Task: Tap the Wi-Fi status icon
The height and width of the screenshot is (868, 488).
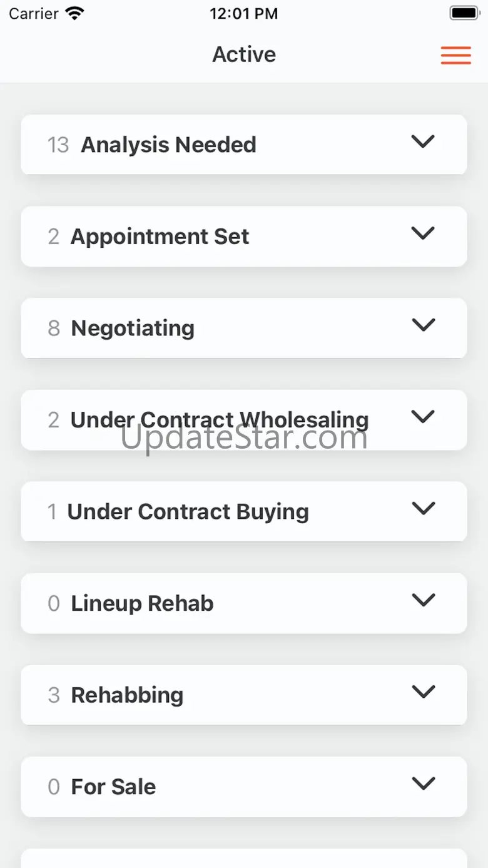Action: pos(74,13)
